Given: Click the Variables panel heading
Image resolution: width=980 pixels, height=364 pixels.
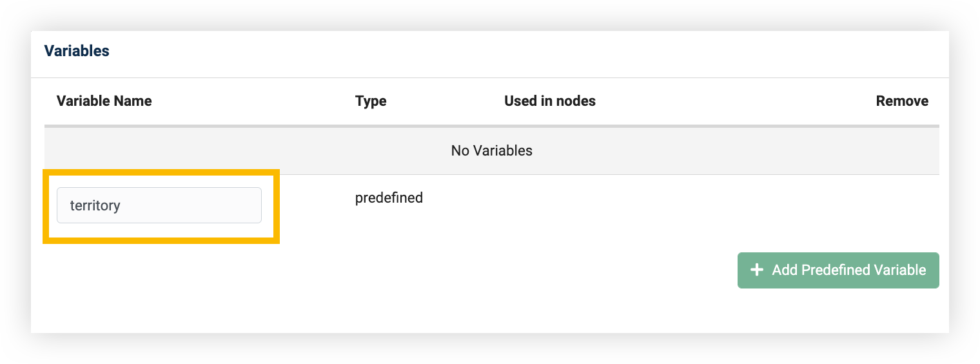Looking at the screenshot, I should click(77, 51).
